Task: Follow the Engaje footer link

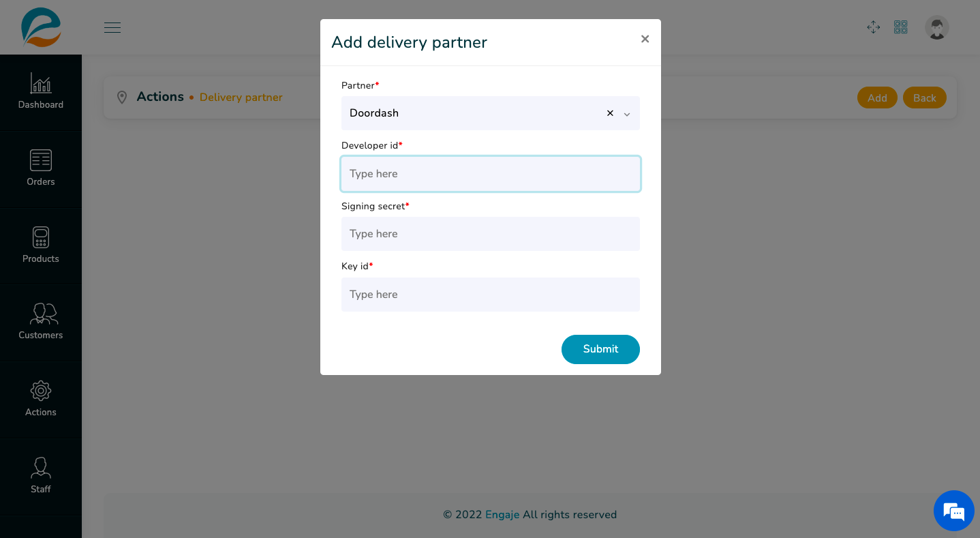Action: click(x=502, y=515)
